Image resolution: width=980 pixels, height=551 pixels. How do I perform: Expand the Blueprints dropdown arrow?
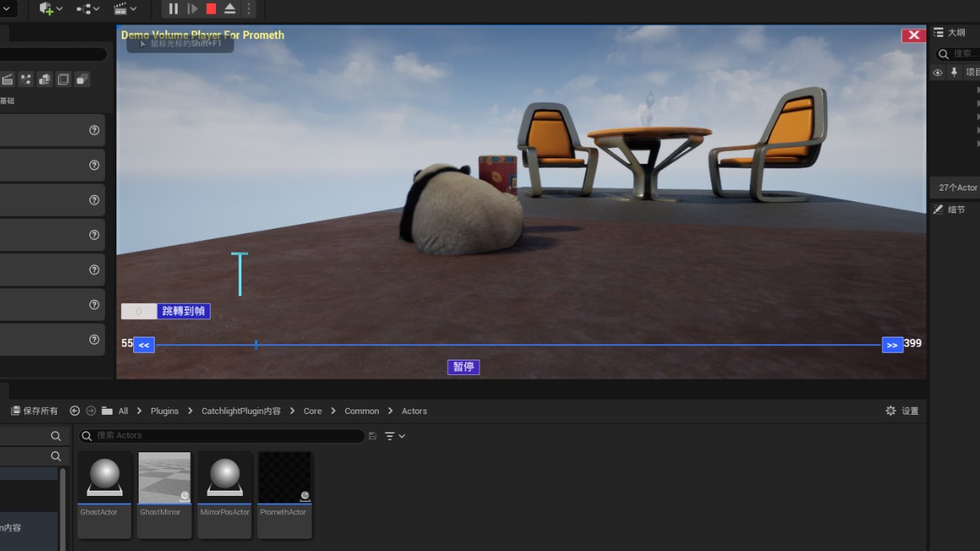(x=96, y=9)
